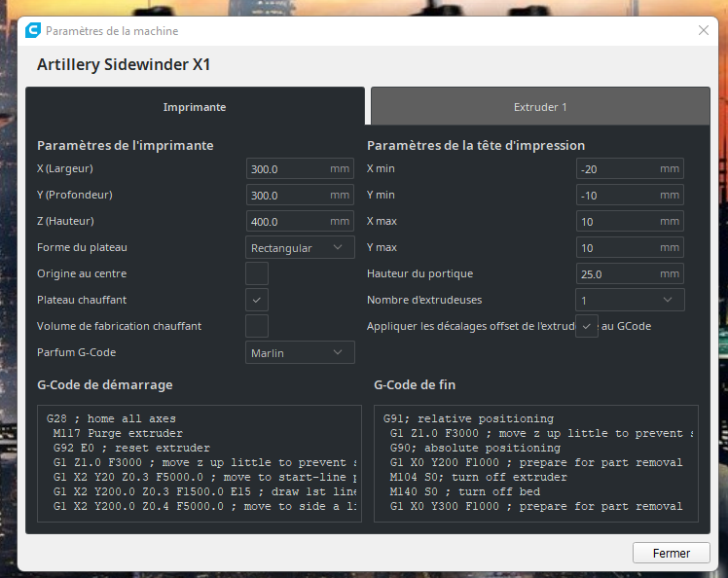Image resolution: width=728 pixels, height=578 pixels.
Task: Click the X (Largeur) input field
Action: (300, 168)
